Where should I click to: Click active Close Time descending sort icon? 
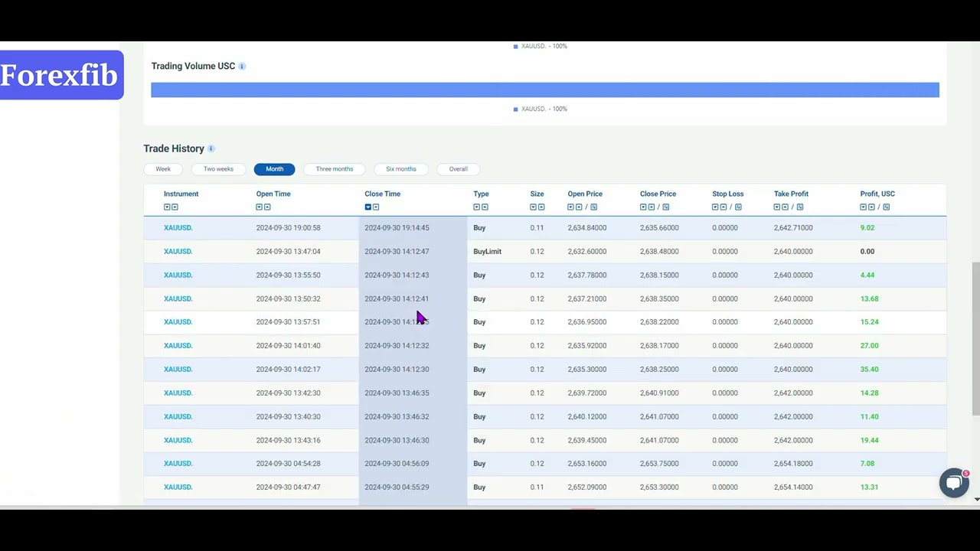[x=368, y=207]
